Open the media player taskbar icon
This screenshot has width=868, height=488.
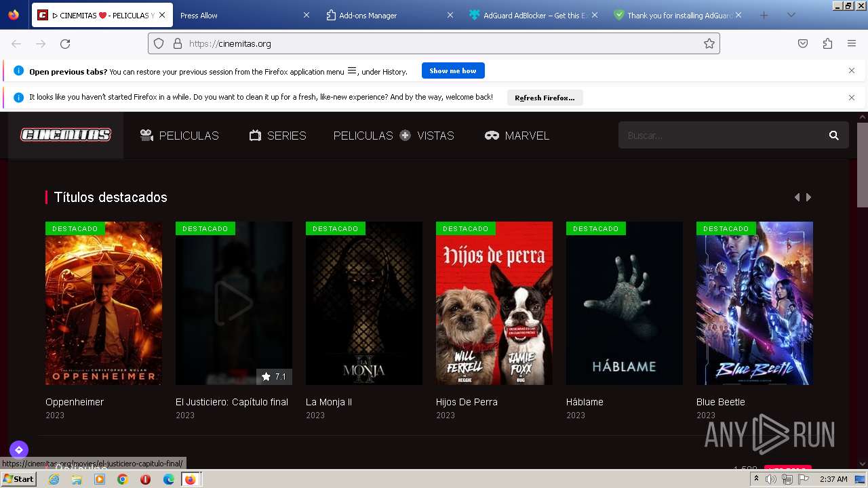[x=100, y=479]
